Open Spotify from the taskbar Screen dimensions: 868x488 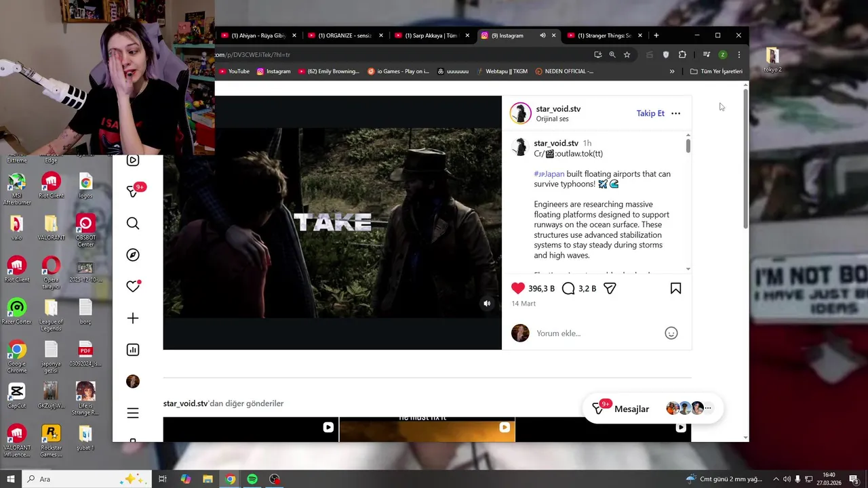(252, 479)
